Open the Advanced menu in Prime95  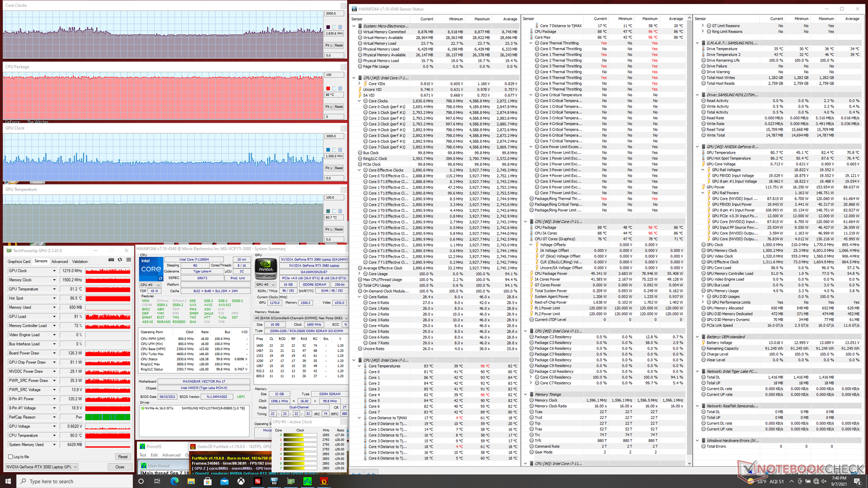[x=171, y=455]
